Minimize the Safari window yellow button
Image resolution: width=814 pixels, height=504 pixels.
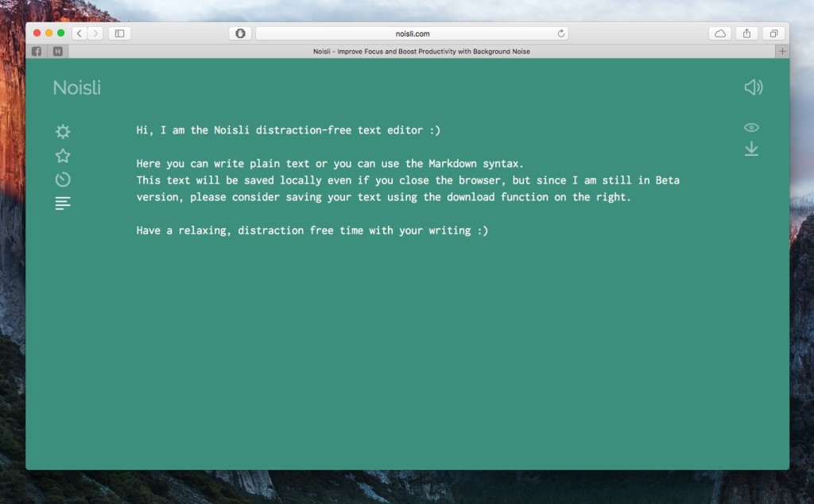[48, 33]
